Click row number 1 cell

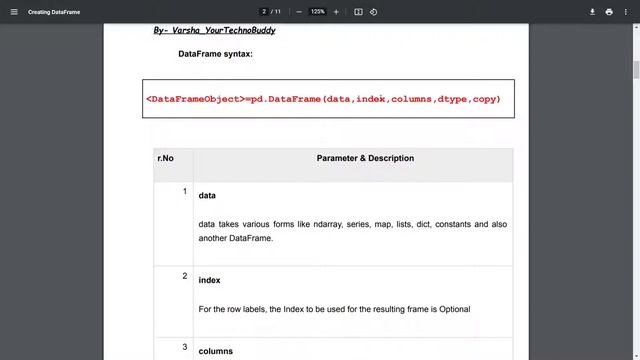[x=173, y=224]
